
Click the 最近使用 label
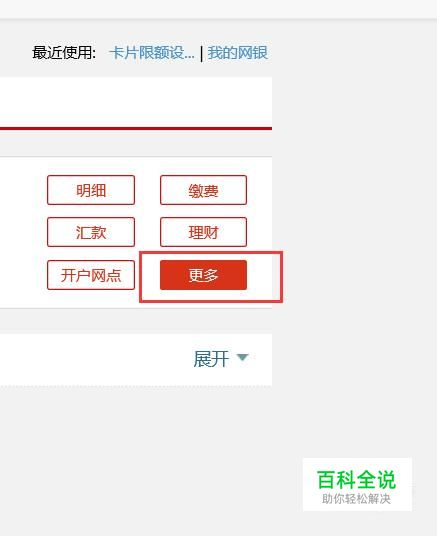64,53
